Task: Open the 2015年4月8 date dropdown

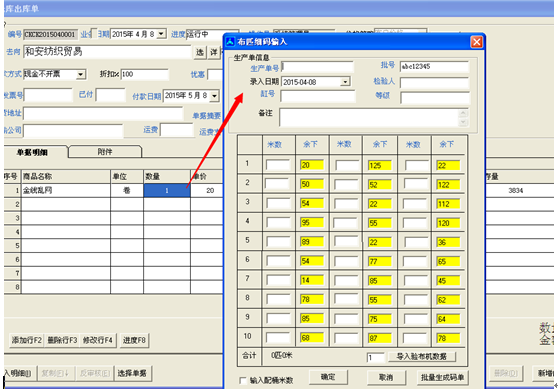Action: tap(161, 34)
